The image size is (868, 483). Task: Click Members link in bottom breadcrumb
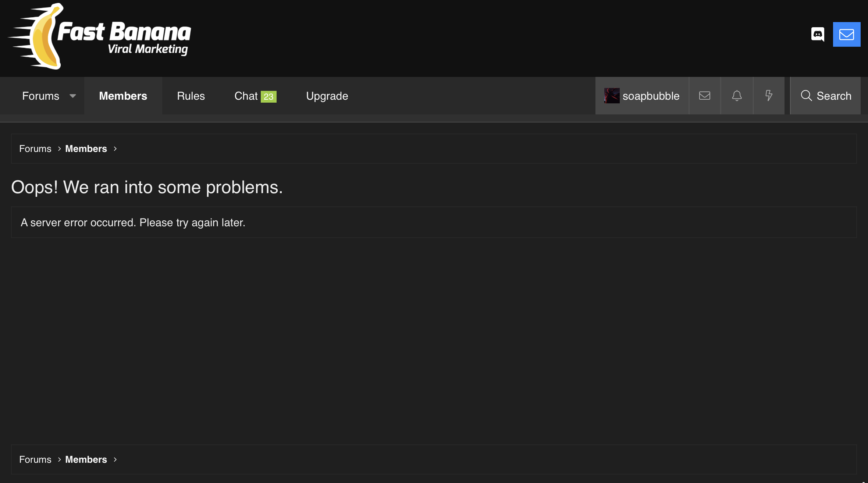[86, 459]
